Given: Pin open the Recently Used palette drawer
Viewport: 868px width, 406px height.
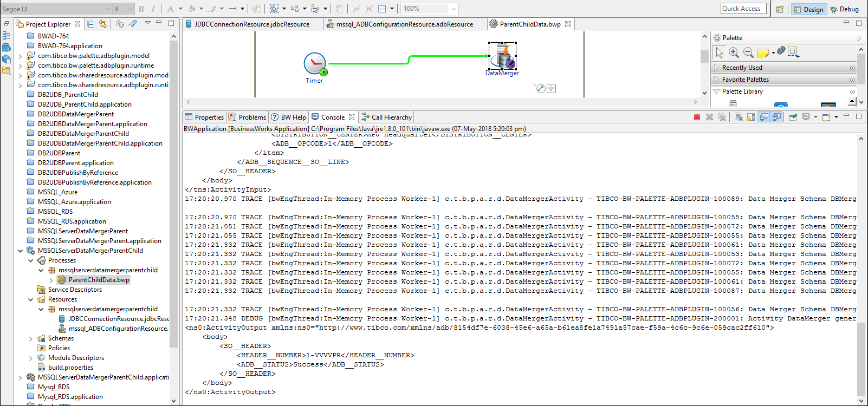Looking at the screenshot, I should coord(852,68).
